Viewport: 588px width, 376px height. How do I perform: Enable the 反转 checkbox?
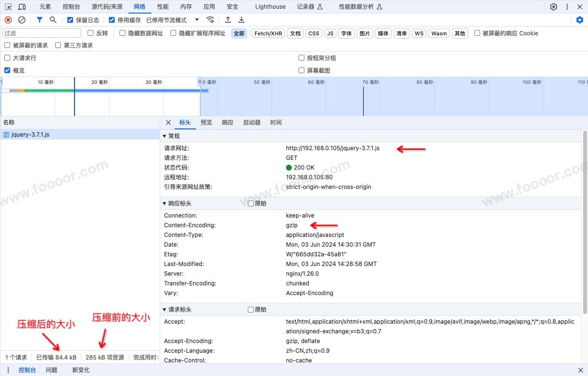pos(90,33)
